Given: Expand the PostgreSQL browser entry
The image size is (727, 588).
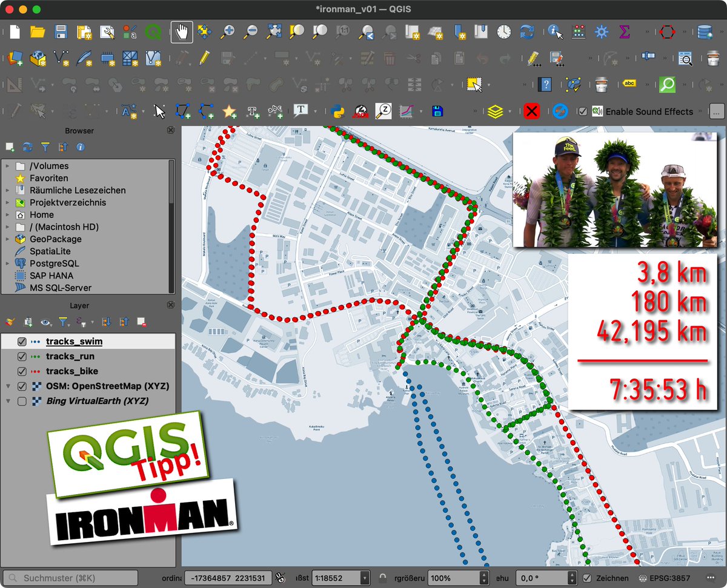Looking at the screenshot, I should coord(7,263).
